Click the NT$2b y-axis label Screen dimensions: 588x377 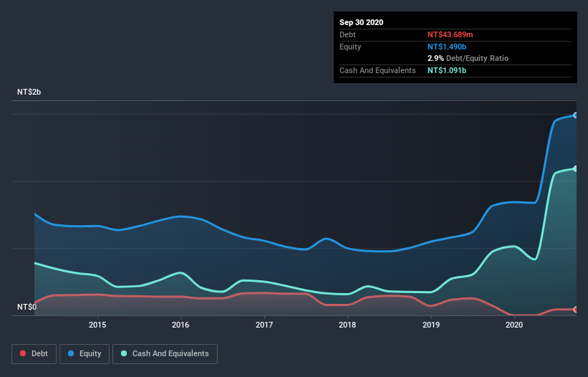[x=29, y=92]
